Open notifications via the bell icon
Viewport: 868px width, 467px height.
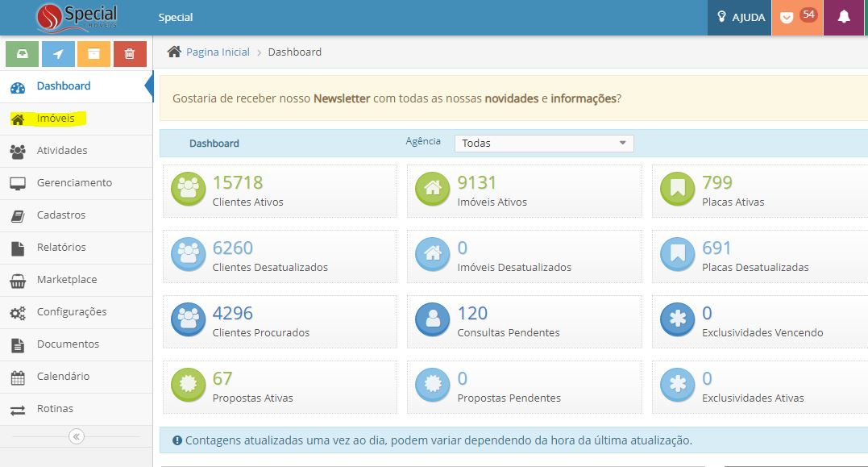tap(843, 16)
